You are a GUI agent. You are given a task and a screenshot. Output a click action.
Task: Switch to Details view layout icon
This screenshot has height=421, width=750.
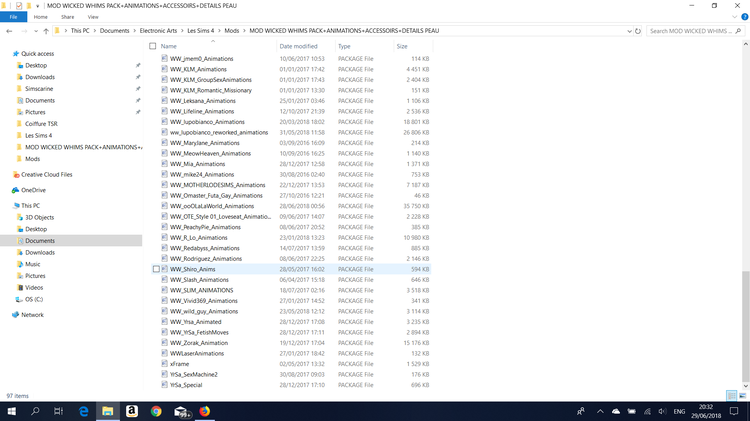pyautogui.click(x=731, y=396)
